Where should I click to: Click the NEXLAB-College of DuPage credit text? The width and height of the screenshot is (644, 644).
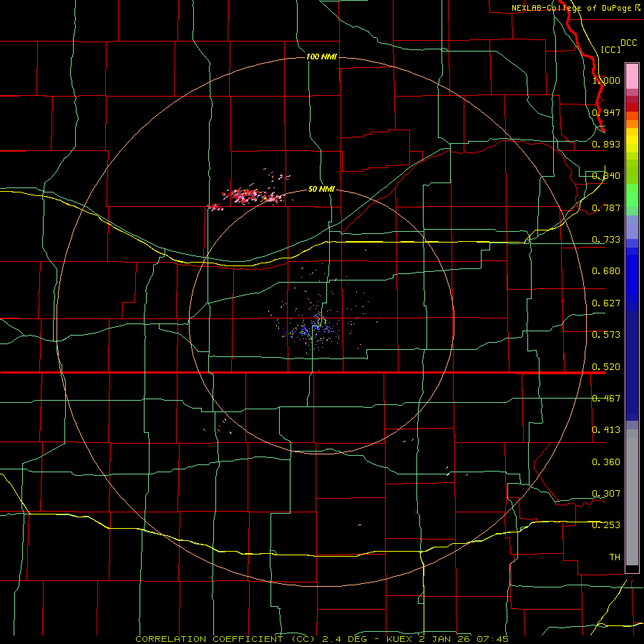pyautogui.click(x=576, y=8)
